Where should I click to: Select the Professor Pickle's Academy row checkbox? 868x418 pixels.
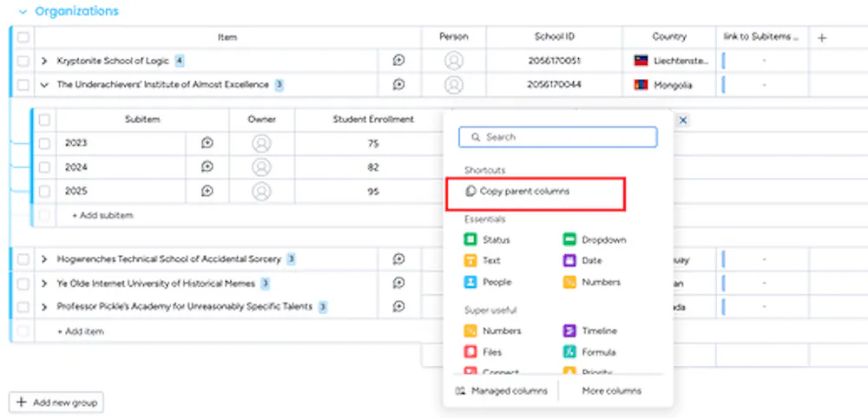coord(23,307)
